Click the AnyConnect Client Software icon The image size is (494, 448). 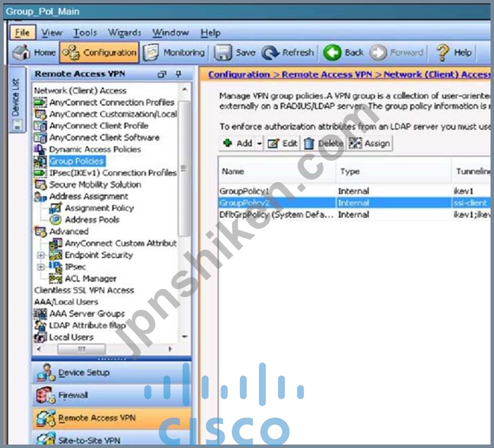pyautogui.click(x=40, y=137)
